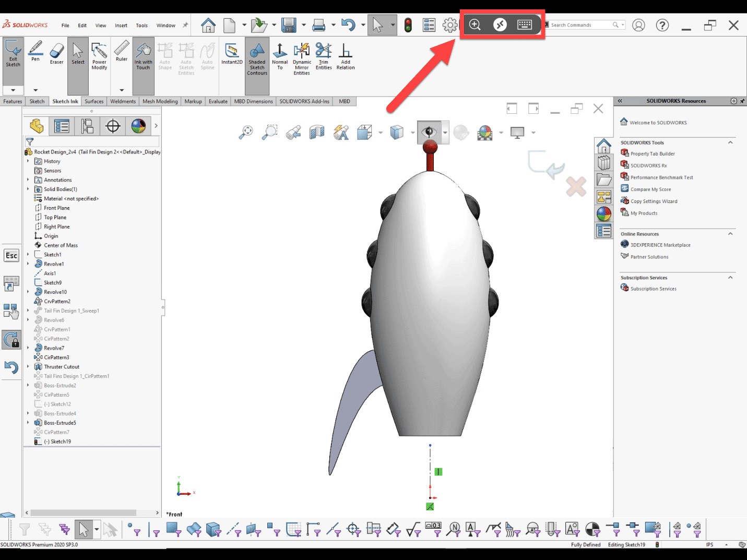Open the Tools menu
The image size is (747, 560).
(142, 26)
